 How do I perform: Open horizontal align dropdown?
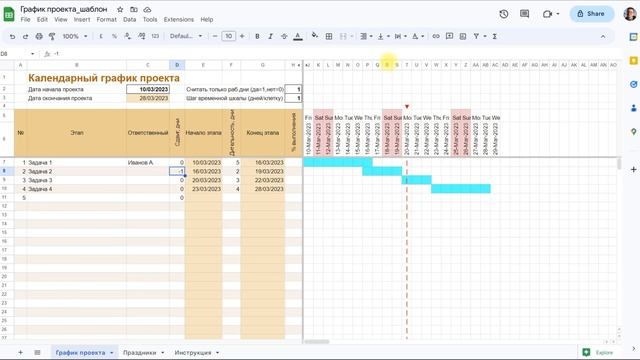point(366,36)
